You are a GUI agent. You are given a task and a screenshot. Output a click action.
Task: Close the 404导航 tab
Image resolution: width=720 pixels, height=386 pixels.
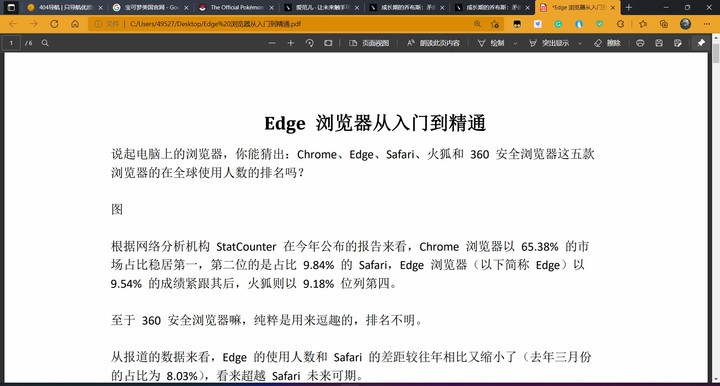pyautogui.click(x=101, y=8)
